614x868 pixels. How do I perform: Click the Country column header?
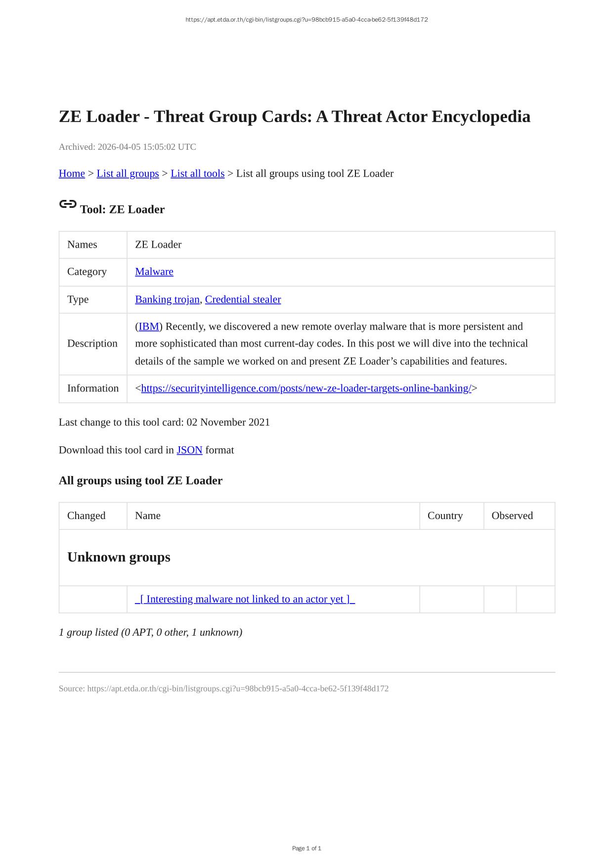tap(445, 516)
